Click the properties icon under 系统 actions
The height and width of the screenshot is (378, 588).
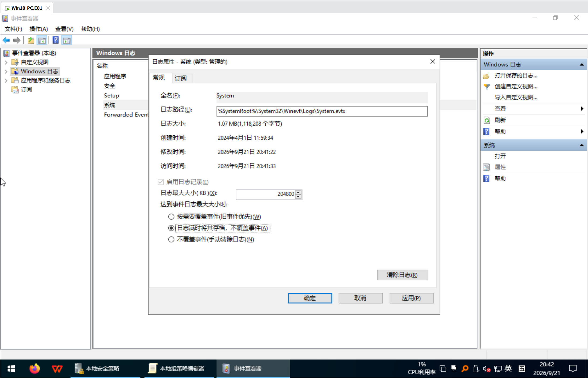point(486,167)
